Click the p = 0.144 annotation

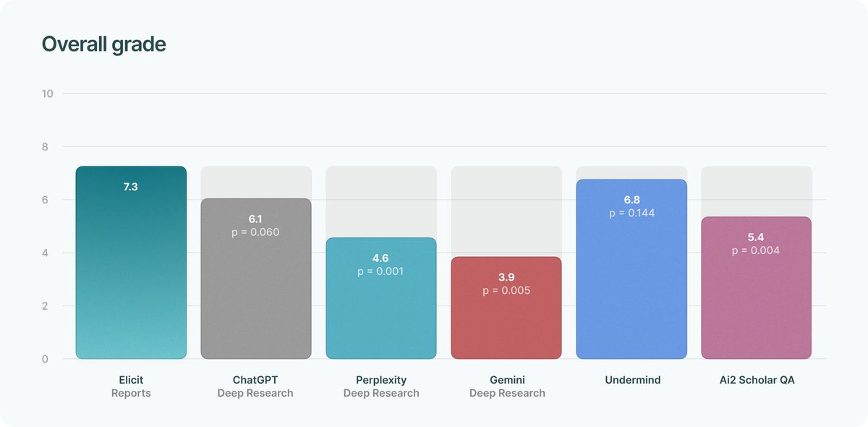pos(631,213)
